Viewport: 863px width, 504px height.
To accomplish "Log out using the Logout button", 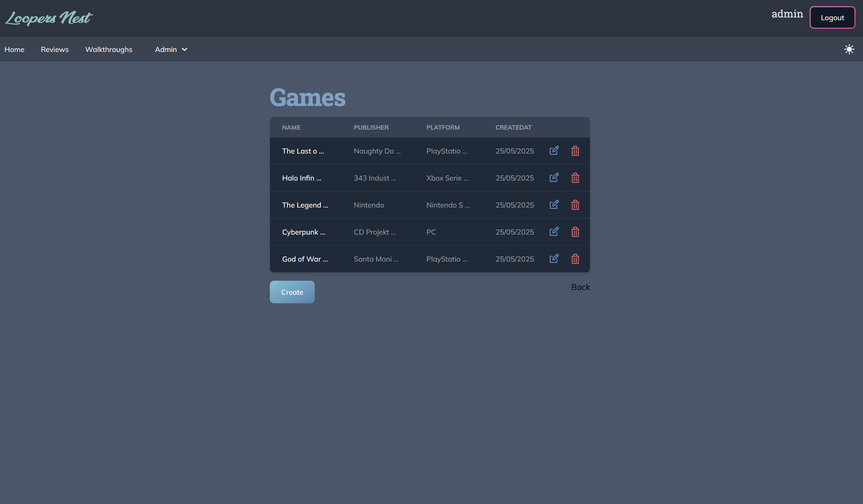I will coord(832,17).
